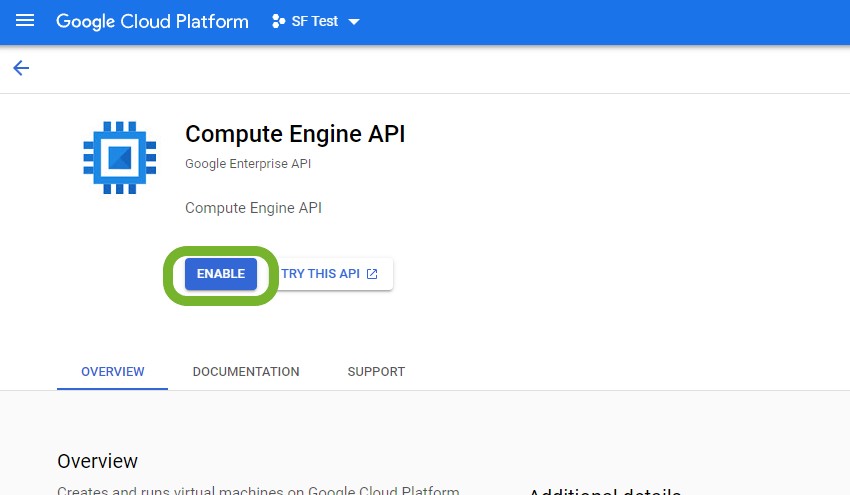Click the TRY THIS API button
Image resolution: width=850 pixels, height=495 pixels.
tap(330, 274)
